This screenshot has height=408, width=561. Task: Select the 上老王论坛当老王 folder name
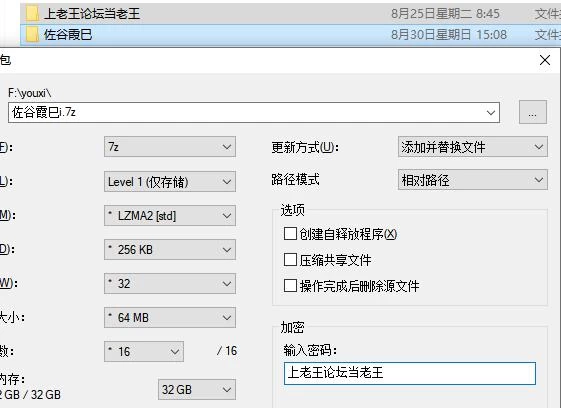coord(92,14)
